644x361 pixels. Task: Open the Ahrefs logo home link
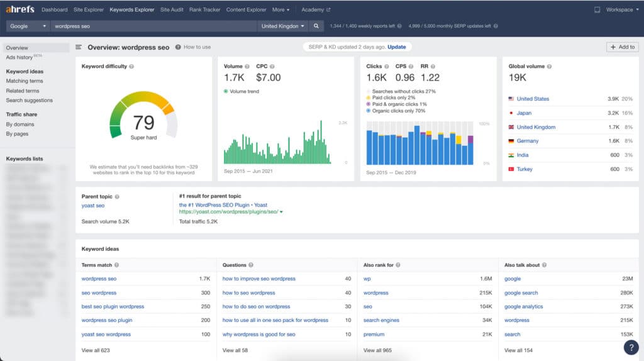pyautogui.click(x=20, y=9)
